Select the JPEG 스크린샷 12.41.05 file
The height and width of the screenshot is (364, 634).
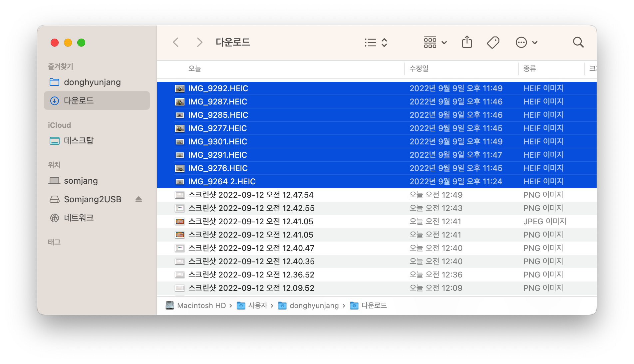(x=377, y=221)
